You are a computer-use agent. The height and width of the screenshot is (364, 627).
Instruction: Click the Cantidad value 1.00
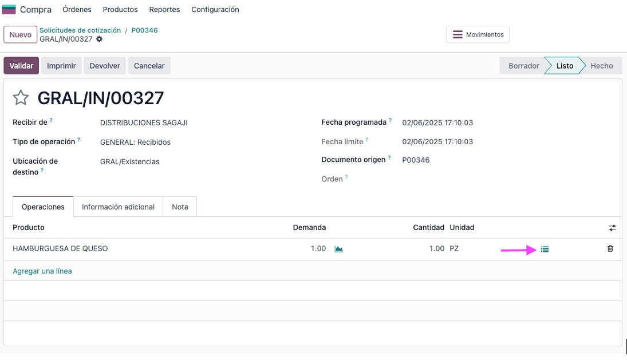coord(437,248)
